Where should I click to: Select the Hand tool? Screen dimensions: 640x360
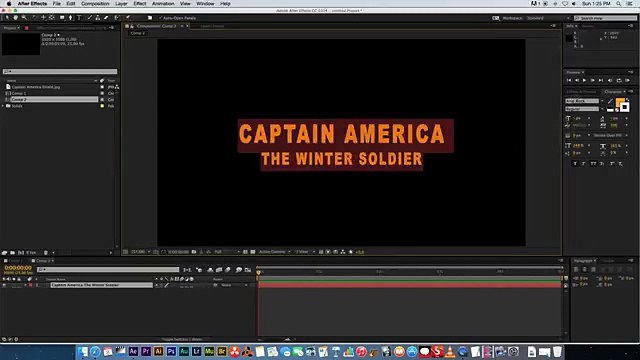[x=16, y=18]
